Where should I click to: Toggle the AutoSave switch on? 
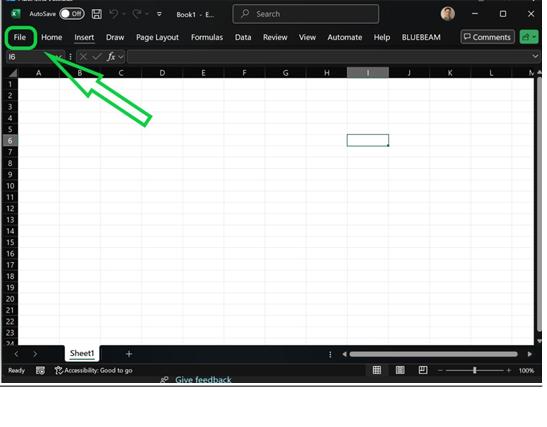72,14
